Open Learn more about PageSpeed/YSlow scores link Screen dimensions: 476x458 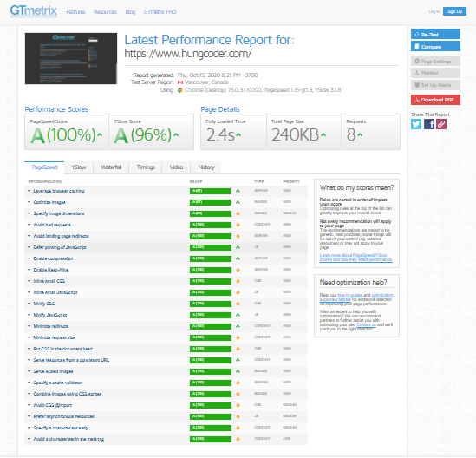pyautogui.click(x=355, y=258)
